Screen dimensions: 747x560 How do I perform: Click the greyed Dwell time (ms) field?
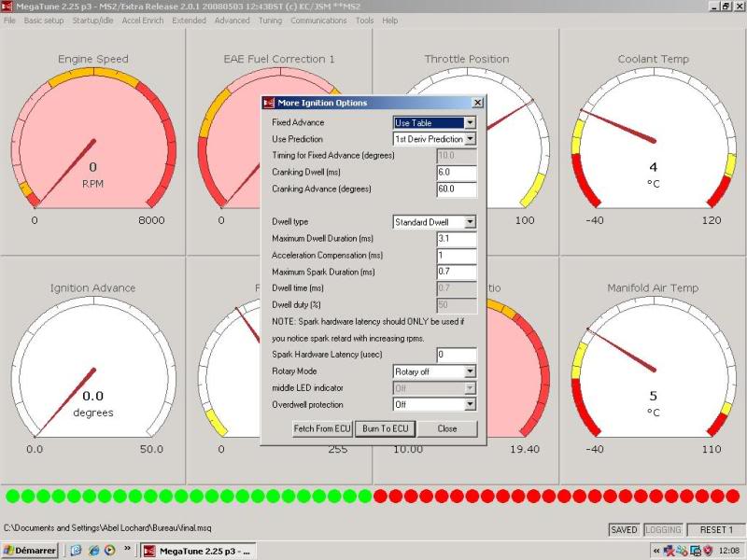pyautogui.click(x=457, y=288)
